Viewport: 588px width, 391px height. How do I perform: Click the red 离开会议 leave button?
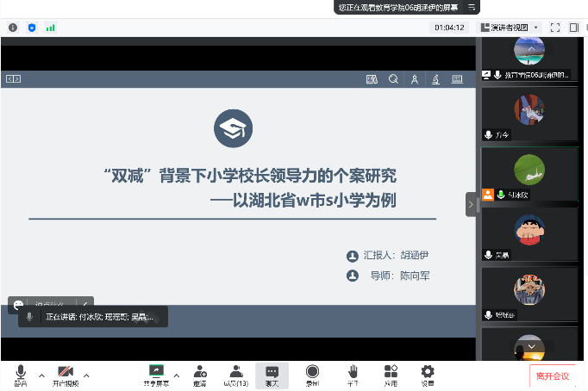[553, 375]
